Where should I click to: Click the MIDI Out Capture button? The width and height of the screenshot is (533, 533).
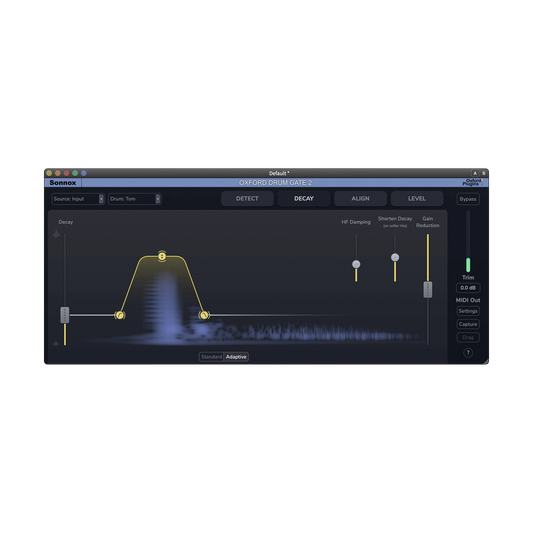(x=468, y=324)
